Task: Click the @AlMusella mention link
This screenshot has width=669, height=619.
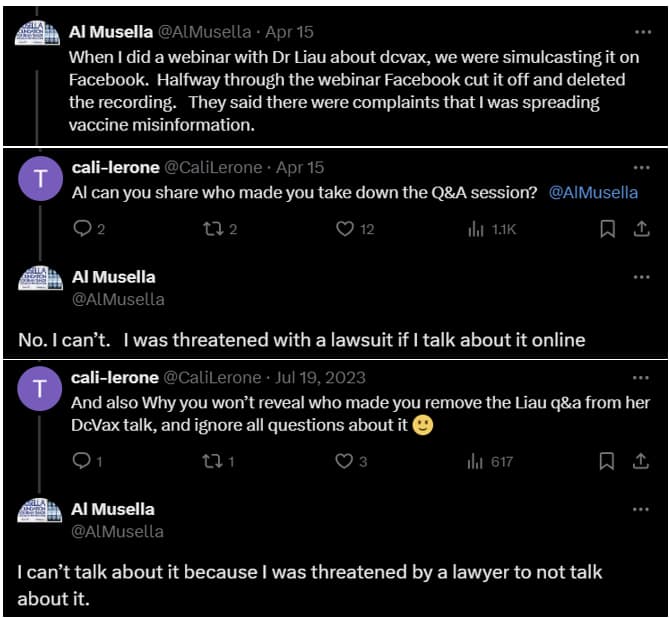Action: (x=593, y=192)
